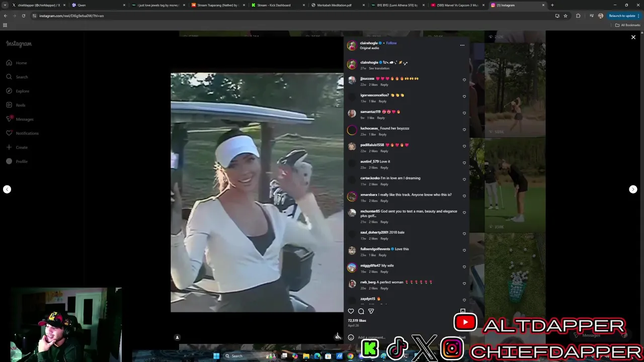
Task: Open the comment bubble icon
Action: click(x=361, y=311)
